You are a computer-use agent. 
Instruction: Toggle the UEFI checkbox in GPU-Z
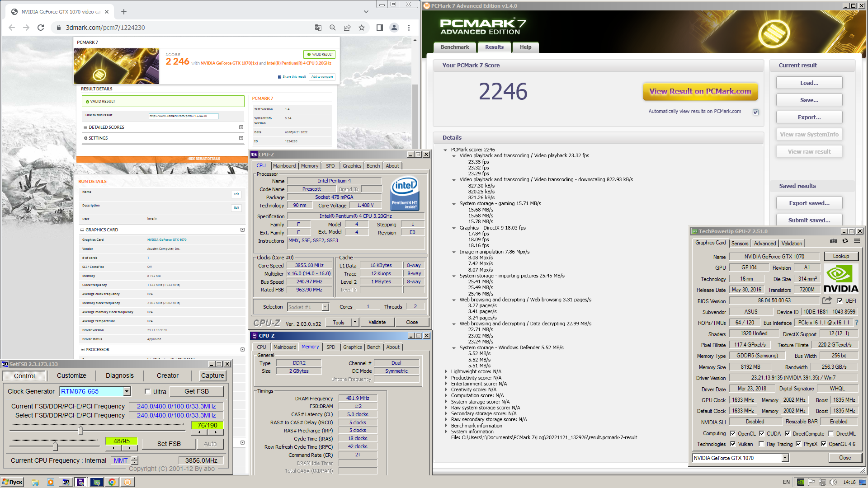840,300
